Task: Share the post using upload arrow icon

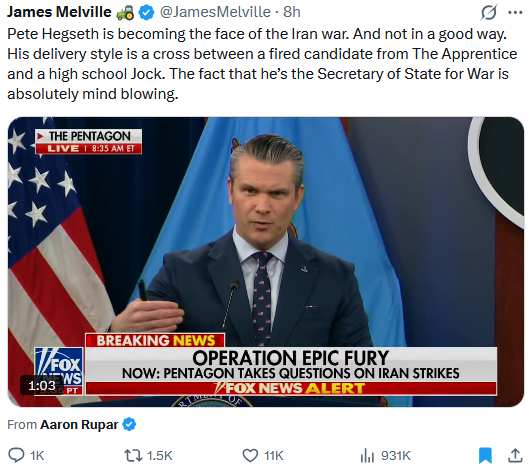Action: [x=515, y=455]
